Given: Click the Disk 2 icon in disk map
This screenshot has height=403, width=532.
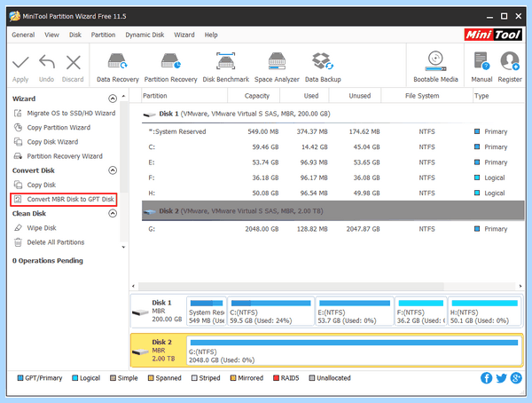Looking at the screenshot, I should [x=140, y=352].
